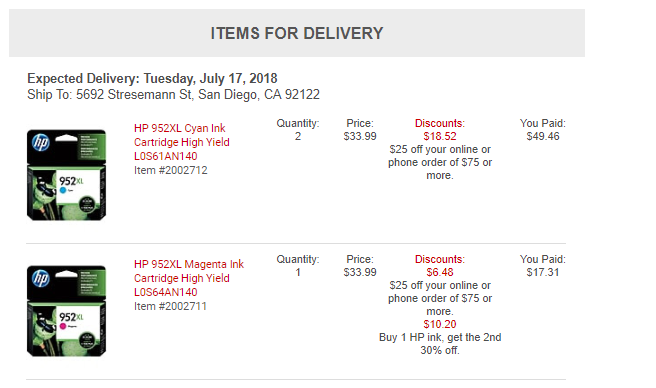The height and width of the screenshot is (388, 656).
Task: Click the quantity 2 for the cyan cartridge
Action: (298, 136)
